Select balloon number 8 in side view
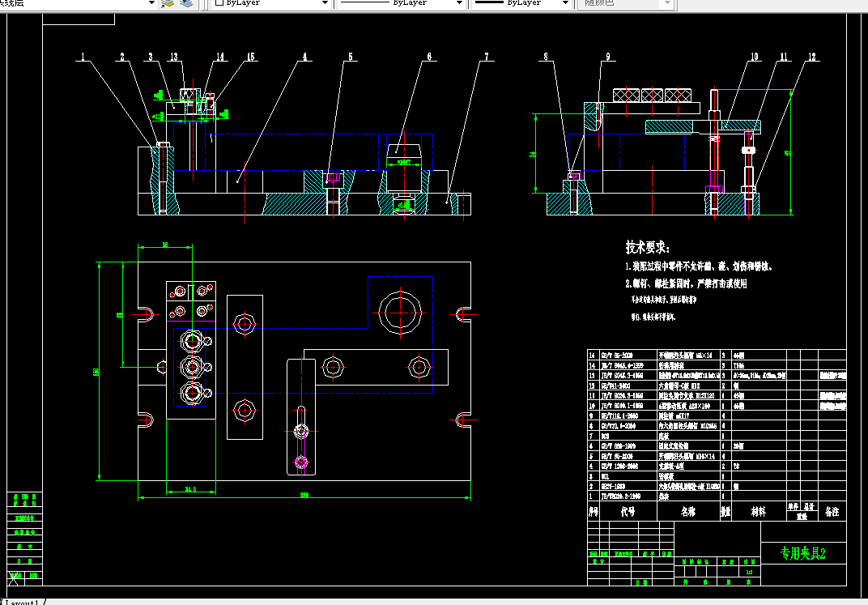868x605 pixels. (x=546, y=57)
